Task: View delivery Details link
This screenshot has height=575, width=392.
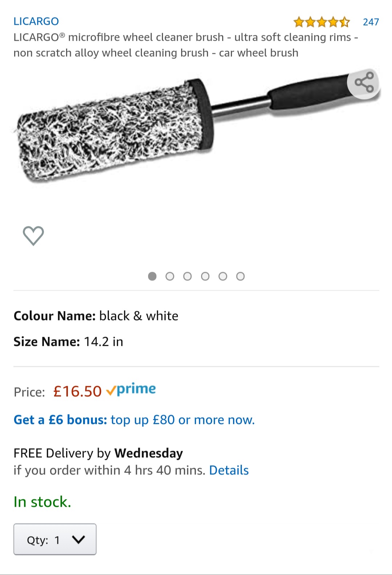Action: [229, 470]
